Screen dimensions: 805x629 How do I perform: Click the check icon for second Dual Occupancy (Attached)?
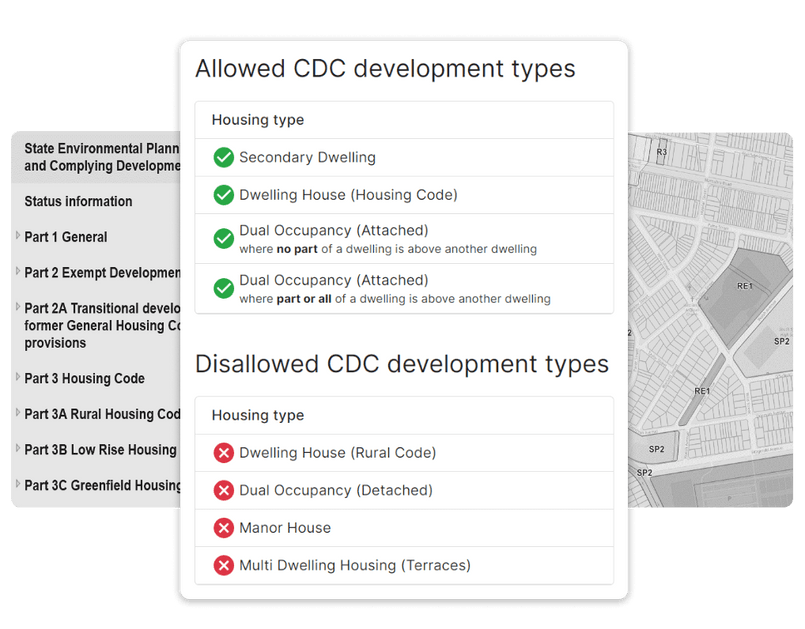(223, 288)
